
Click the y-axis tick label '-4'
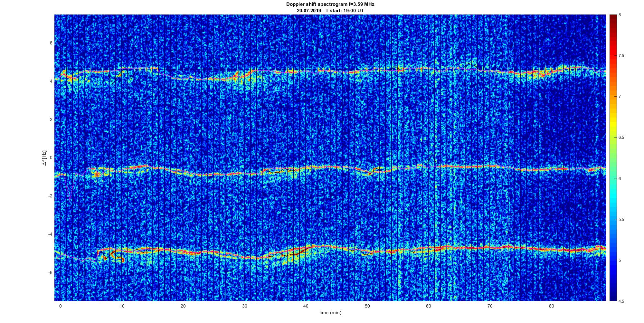click(x=50, y=234)
